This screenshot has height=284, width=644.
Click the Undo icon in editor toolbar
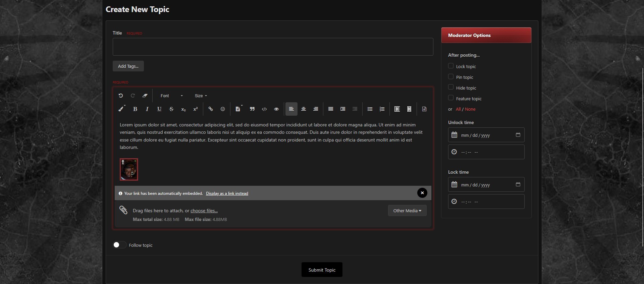pos(121,96)
